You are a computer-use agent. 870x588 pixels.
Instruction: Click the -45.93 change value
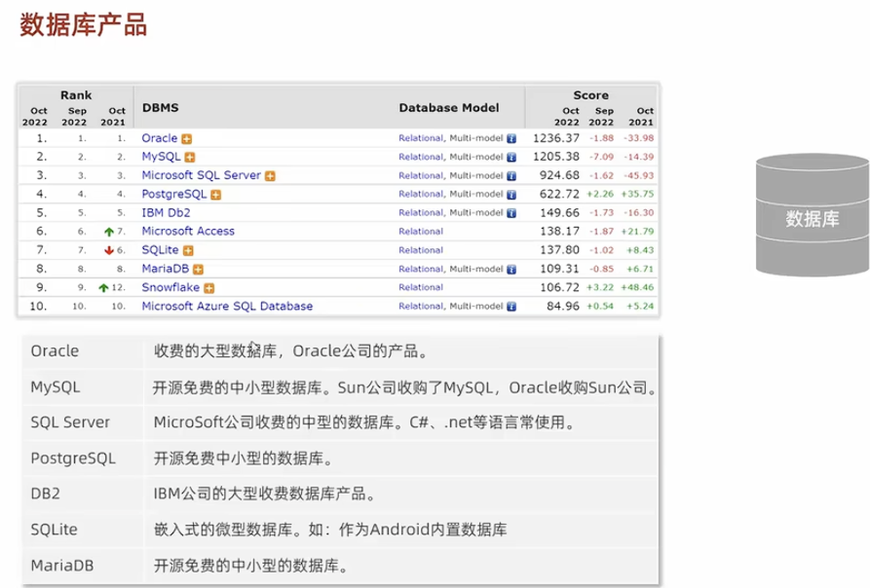pyautogui.click(x=638, y=175)
